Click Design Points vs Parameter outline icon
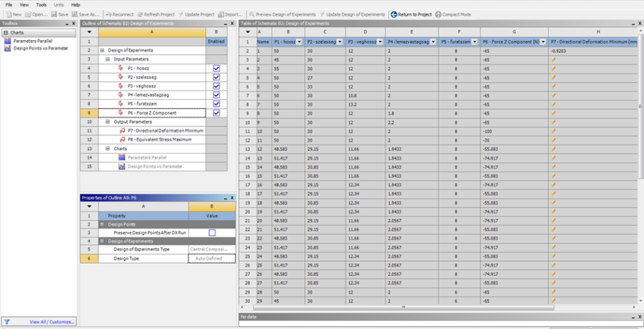Screen dimensions: 644x329 [x=122, y=167]
